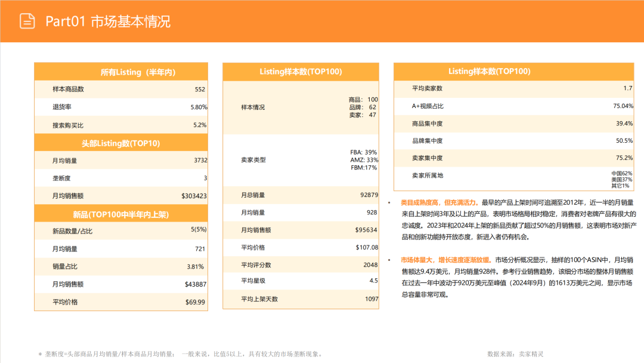Click the 5.80% return rate value

pyautogui.click(x=199, y=107)
